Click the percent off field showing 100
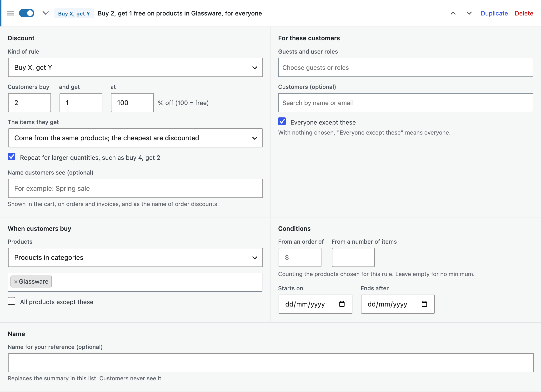 point(132,103)
